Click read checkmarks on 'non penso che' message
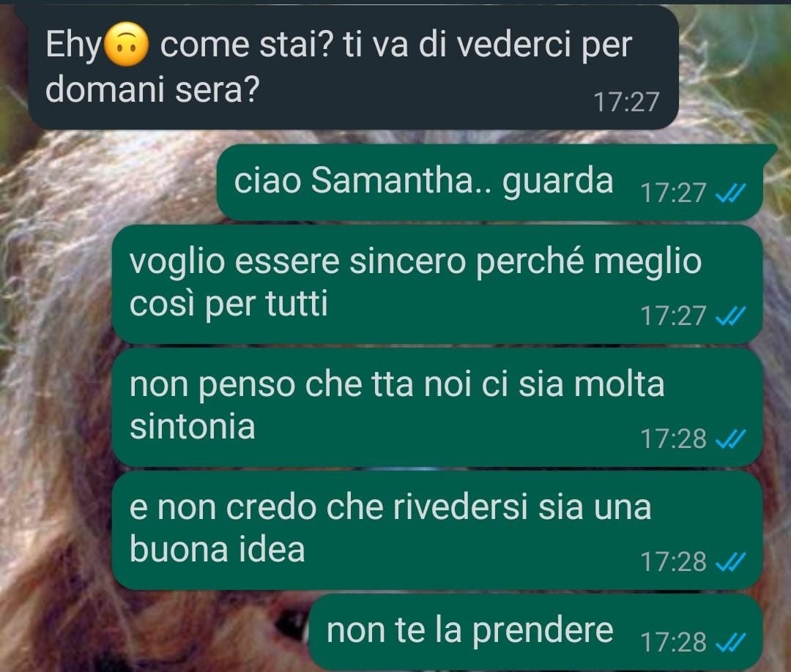This screenshot has width=791, height=672. coord(730,439)
